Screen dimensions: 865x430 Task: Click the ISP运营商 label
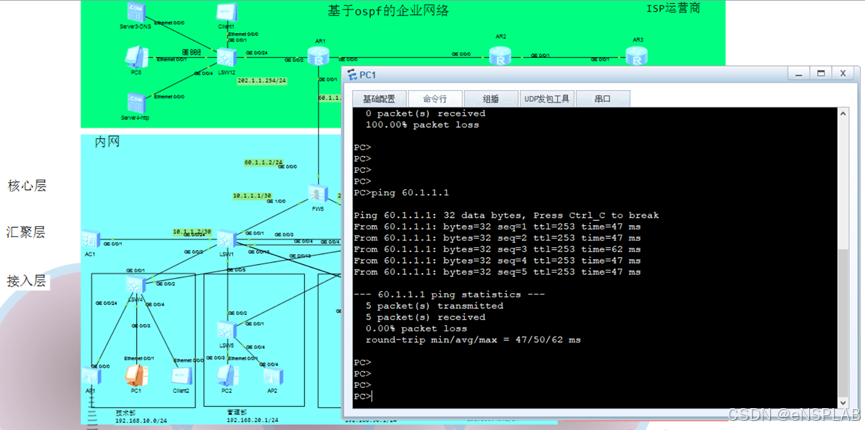tap(674, 8)
